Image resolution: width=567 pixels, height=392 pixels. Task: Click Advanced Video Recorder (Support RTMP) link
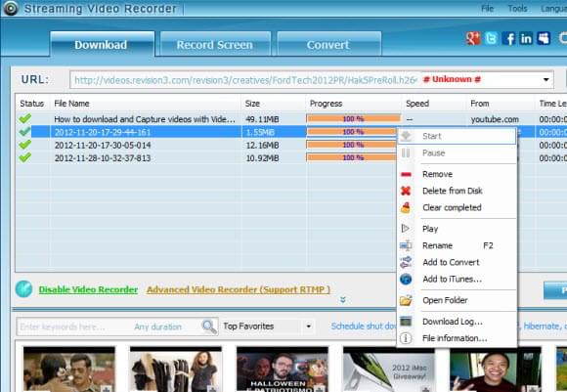pyautogui.click(x=239, y=289)
